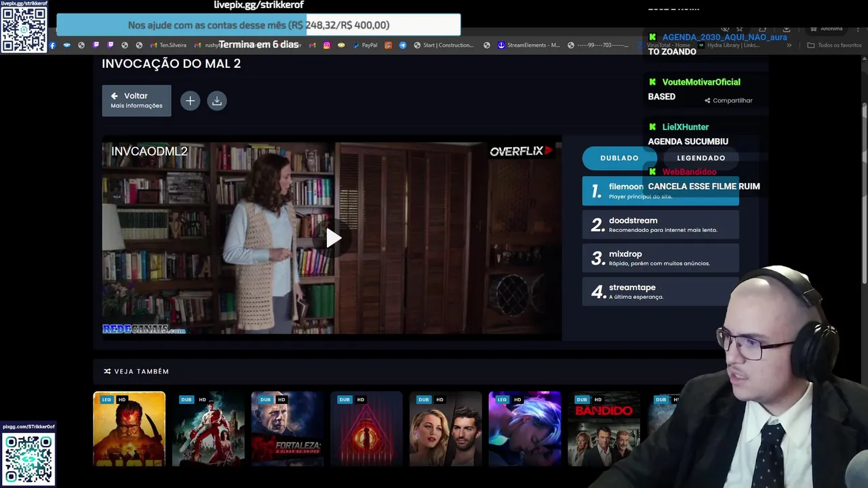This screenshot has width=868, height=488.
Task: Open the Start | Construction bookmark
Action: pyautogui.click(x=443, y=45)
